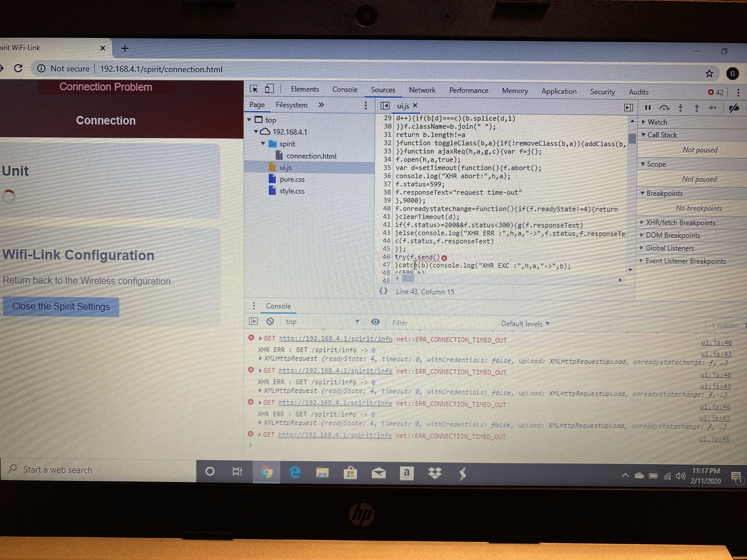747x560 pixels.
Task: Click the step over function icon
Action: click(x=664, y=108)
